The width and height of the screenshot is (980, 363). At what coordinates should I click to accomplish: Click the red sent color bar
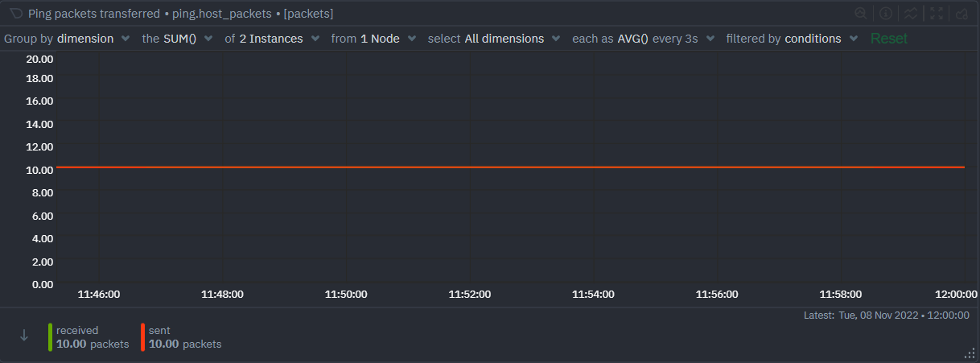point(143,337)
